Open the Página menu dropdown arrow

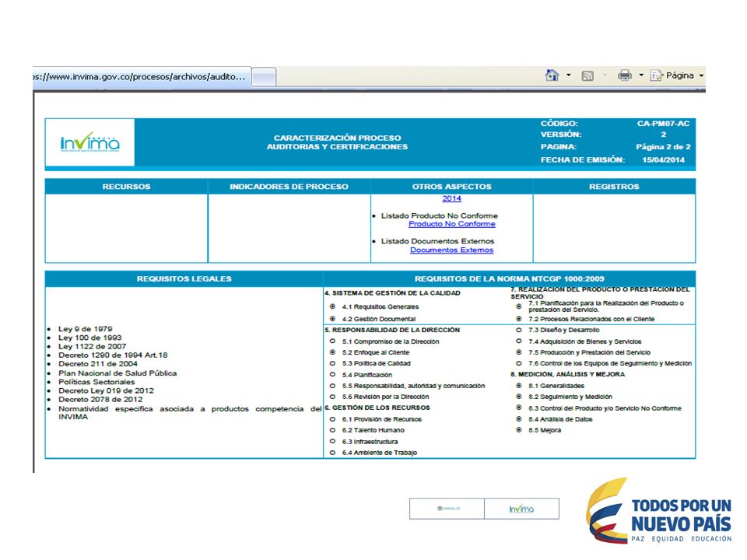(x=701, y=75)
